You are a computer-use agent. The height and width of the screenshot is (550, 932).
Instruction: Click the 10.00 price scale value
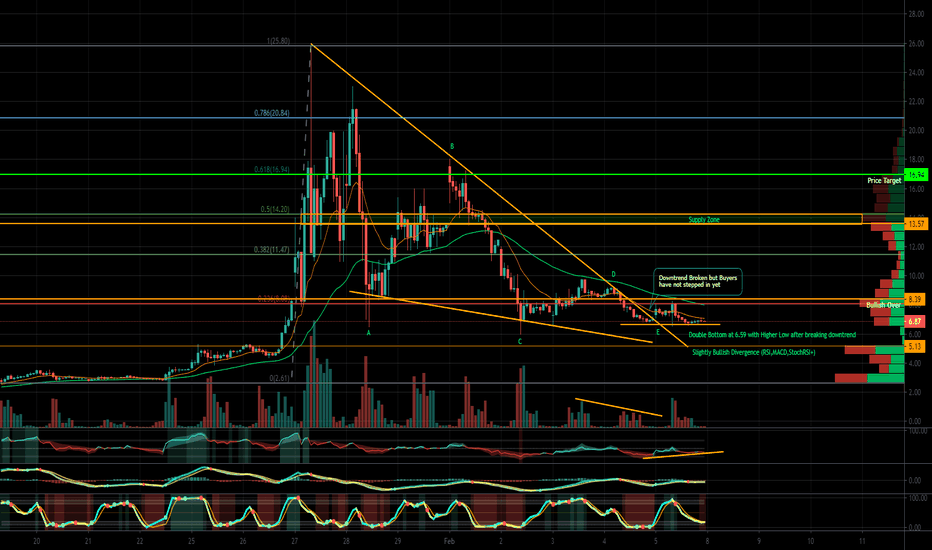click(x=915, y=276)
